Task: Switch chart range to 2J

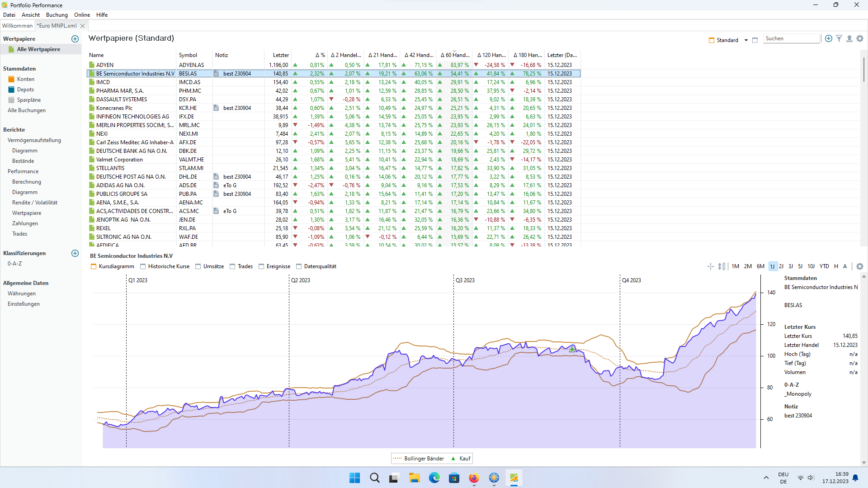Action: [781, 266]
